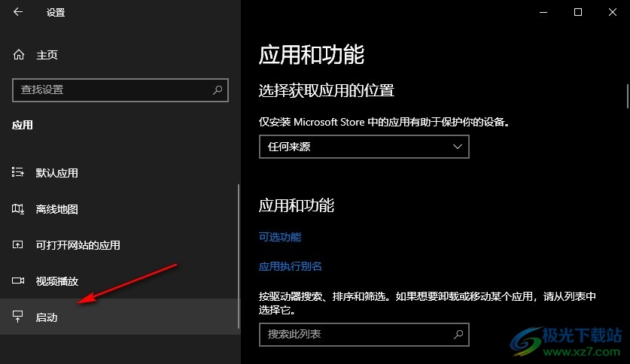
Task: Click the magnifier in 搜索此列表 box
Action: 458,335
